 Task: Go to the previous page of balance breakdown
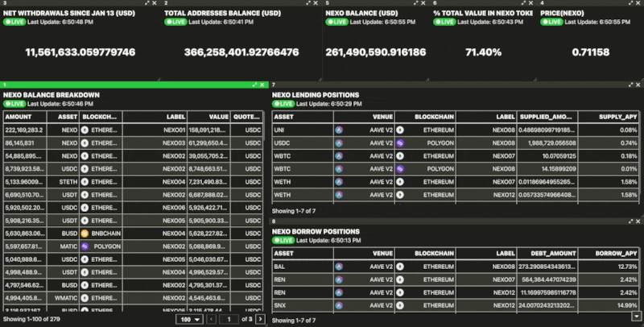211,319
